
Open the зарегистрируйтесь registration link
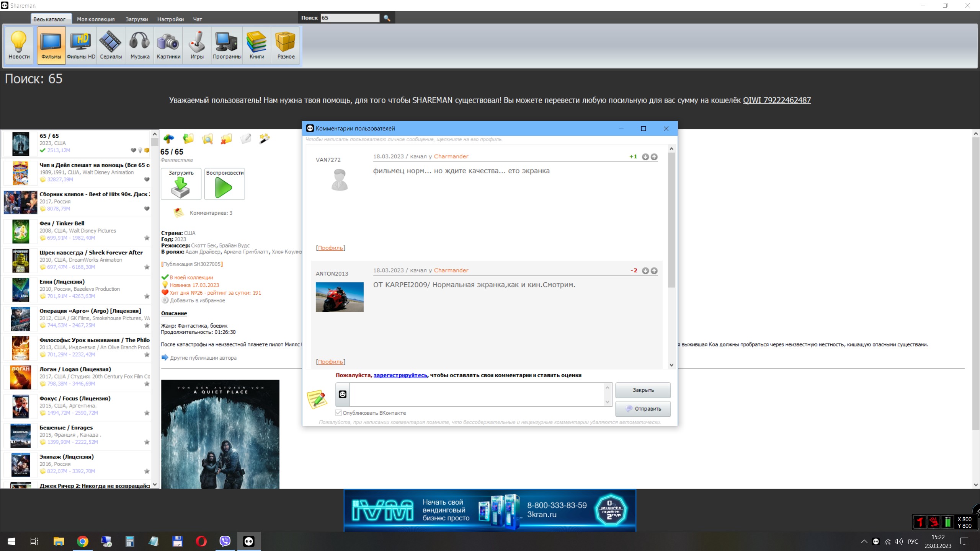[x=400, y=375]
